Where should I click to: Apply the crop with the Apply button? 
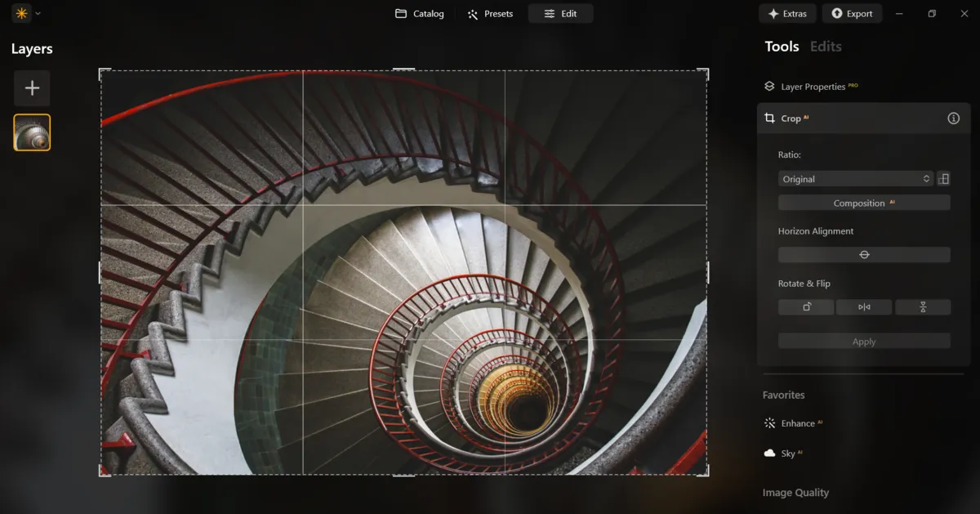[864, 341]
